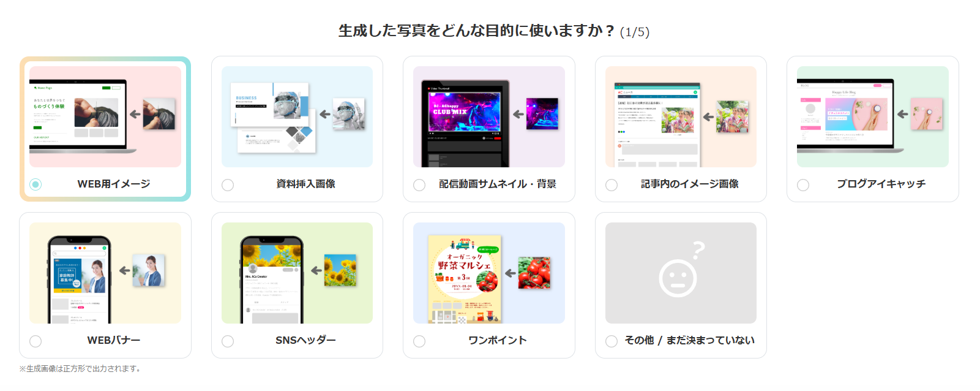
Task: Select the その他 / まだ決まっていない radio button
Action: point(612,341)
